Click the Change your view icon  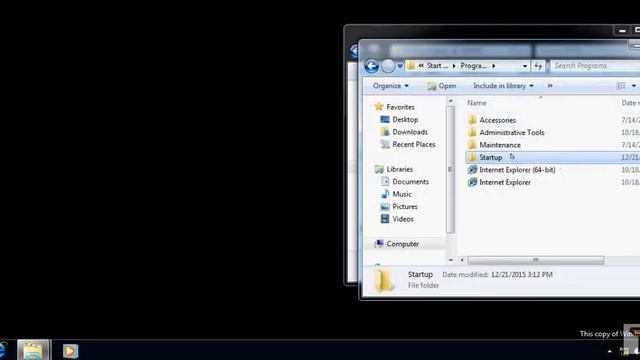point(621,86)
